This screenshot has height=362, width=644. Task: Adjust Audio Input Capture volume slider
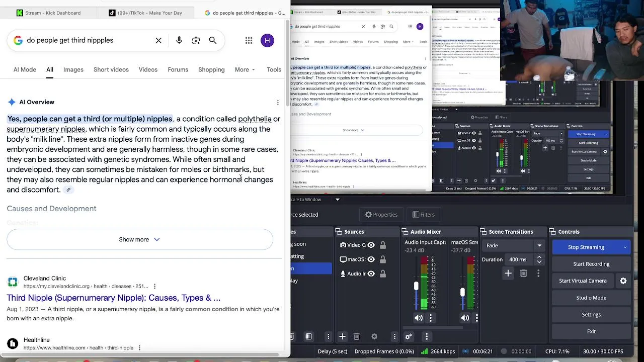coord(416,287)
